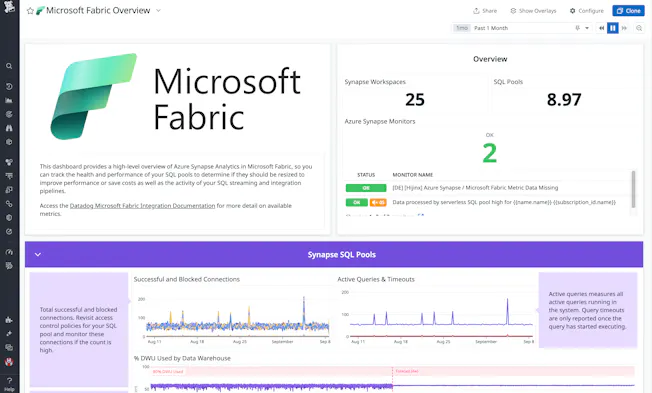Click the green OK monitor count 2
The image size is (652, 393).
pos(489,153)
